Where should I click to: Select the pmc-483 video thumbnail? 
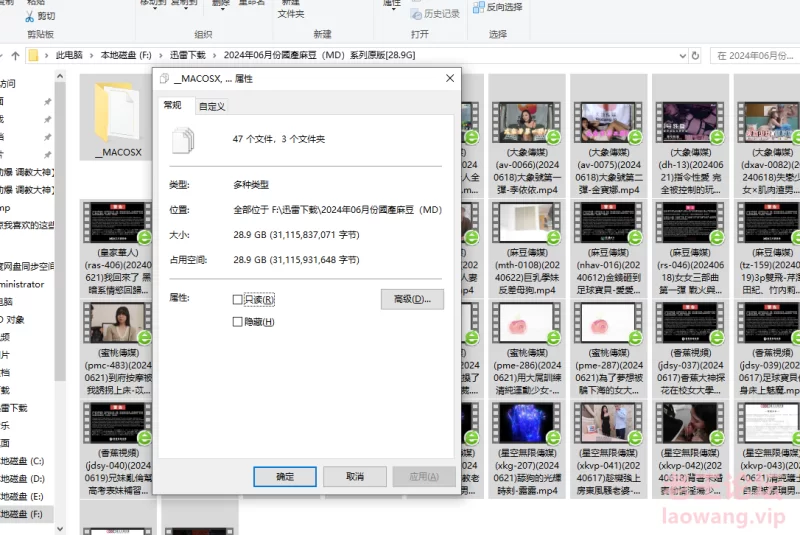click(117, 322)
